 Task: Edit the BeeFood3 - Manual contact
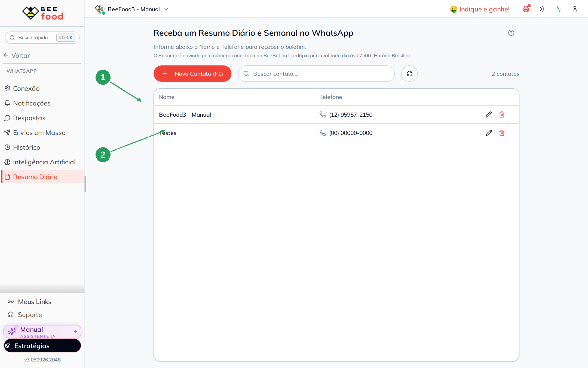[489, 114]
